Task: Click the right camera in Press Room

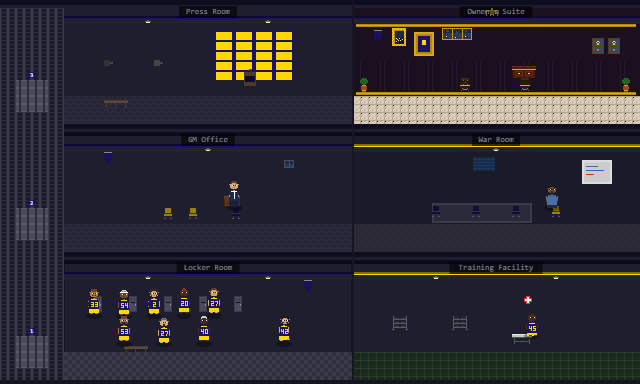Action: tap(158, 63)
